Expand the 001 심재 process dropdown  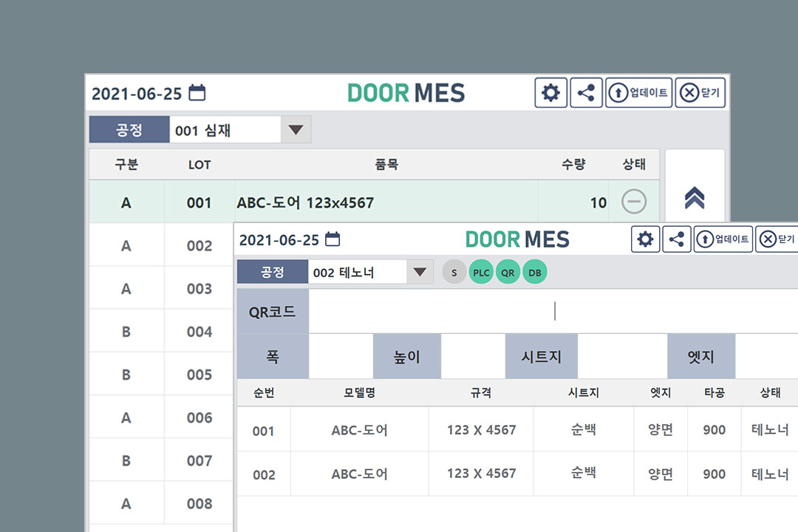296,130
